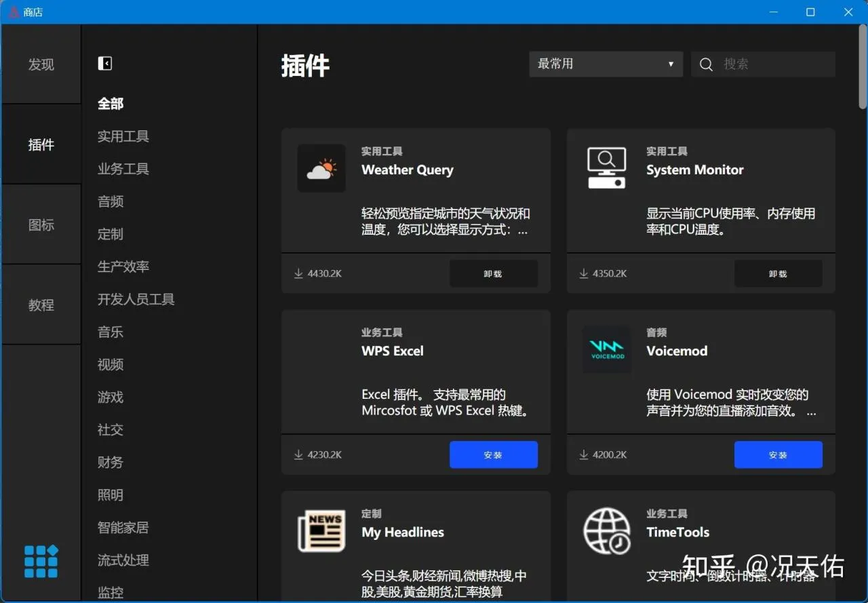Click the System Monitor description text
The width and height of the screenshot is (868, 603).
[730, 222]
